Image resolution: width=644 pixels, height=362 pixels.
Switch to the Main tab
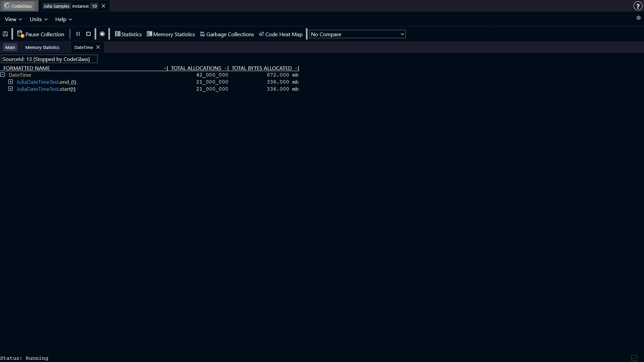click(10, 47)
